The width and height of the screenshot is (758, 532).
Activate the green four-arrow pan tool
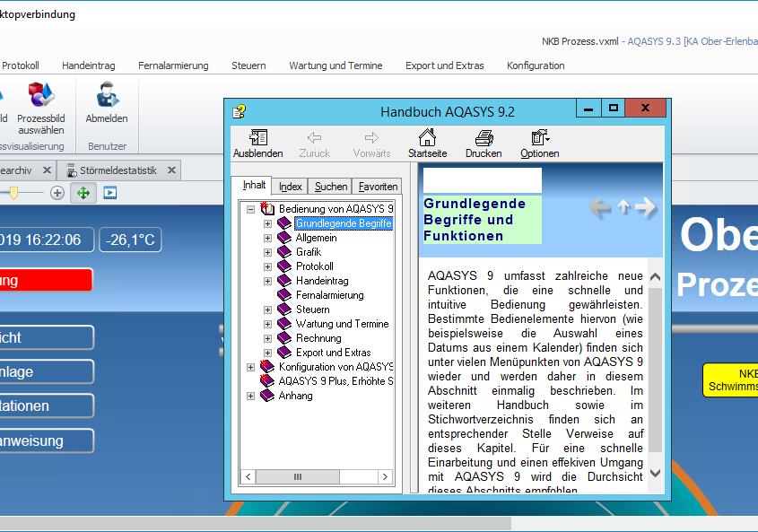pos(83,193)
